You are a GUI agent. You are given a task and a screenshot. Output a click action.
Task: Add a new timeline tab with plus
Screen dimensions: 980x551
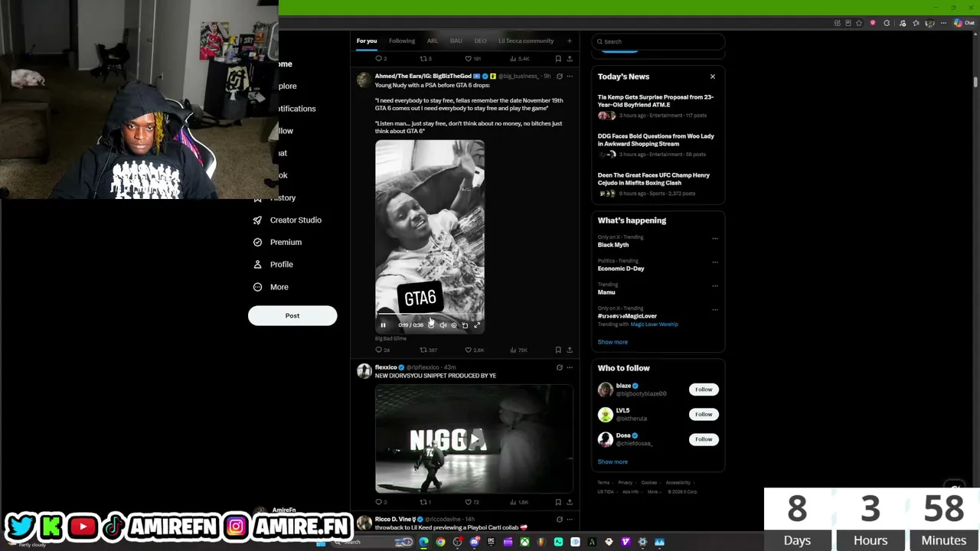(x=569, y=41)
